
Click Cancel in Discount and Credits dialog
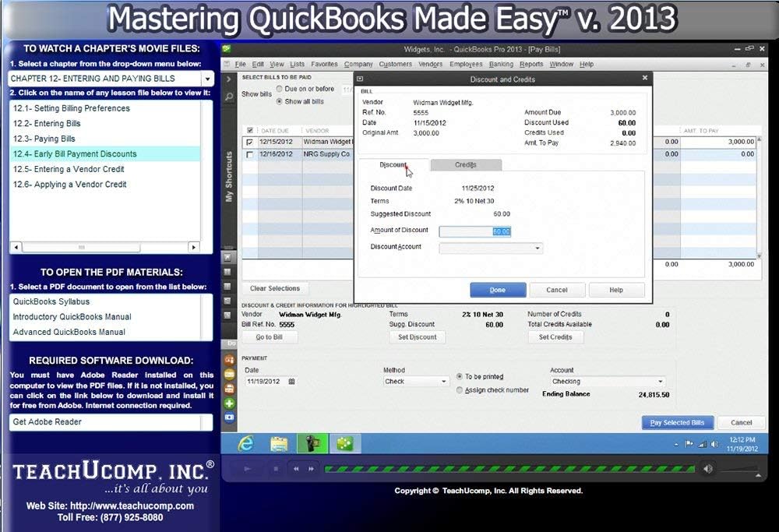coord(557,290)
